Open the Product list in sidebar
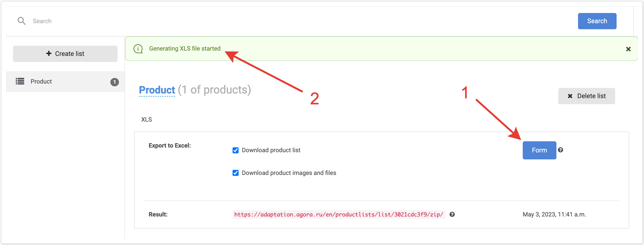644x245 pixels. 41,81
